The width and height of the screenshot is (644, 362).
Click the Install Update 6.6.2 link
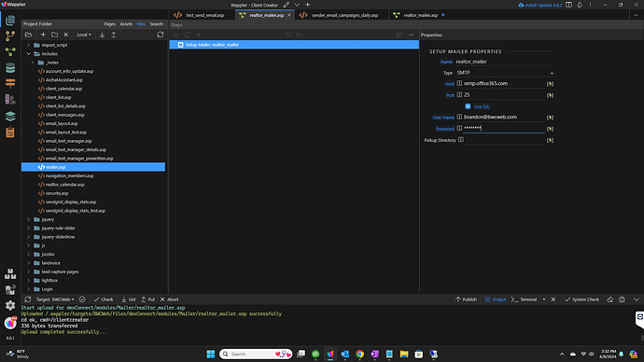(x=540, y=5)
